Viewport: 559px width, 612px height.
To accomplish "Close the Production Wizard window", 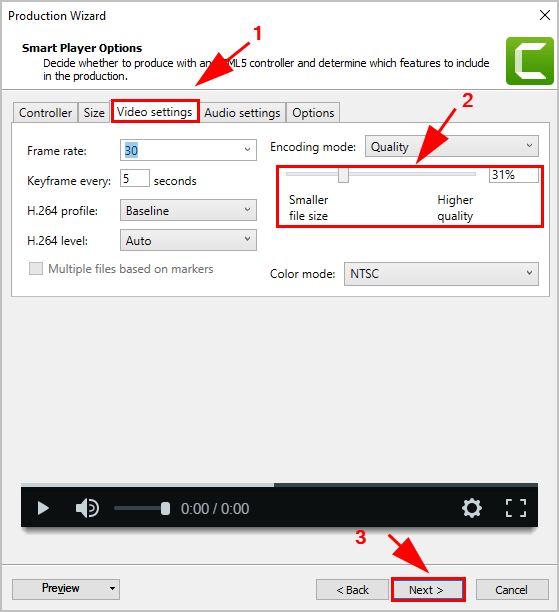I will click(x=545, y=15).
